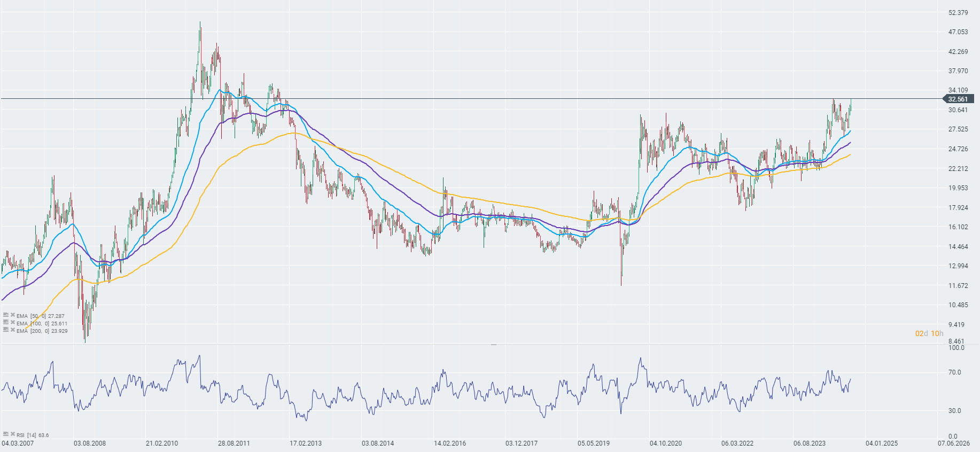Select the RSI [14] 63.6 label
This screenshot has height=452, width=980.
click(x=33, y=435)
